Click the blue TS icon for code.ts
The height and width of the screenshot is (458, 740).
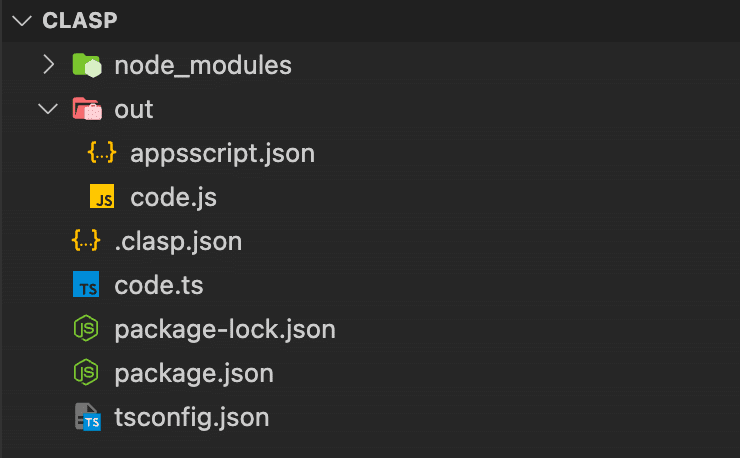pos(86,284)
